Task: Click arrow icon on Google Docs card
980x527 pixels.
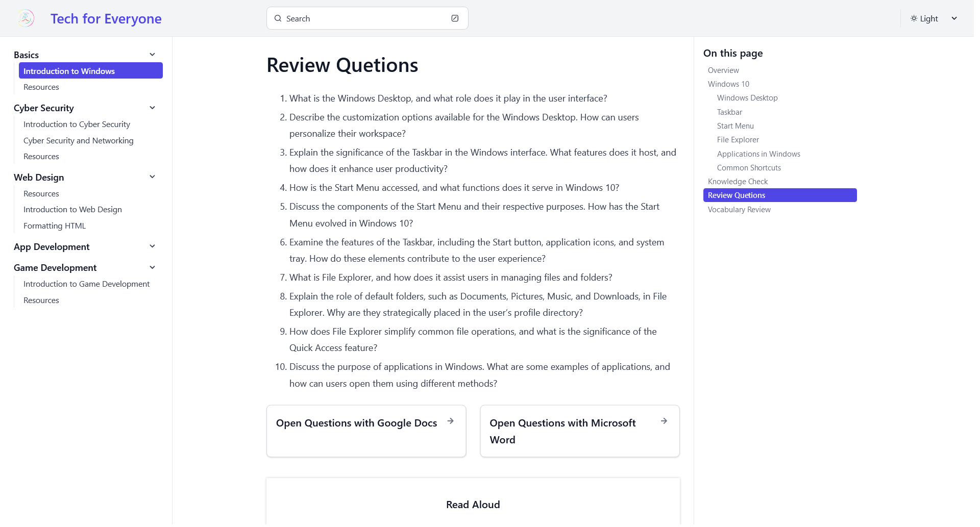Action: point(451,421)
